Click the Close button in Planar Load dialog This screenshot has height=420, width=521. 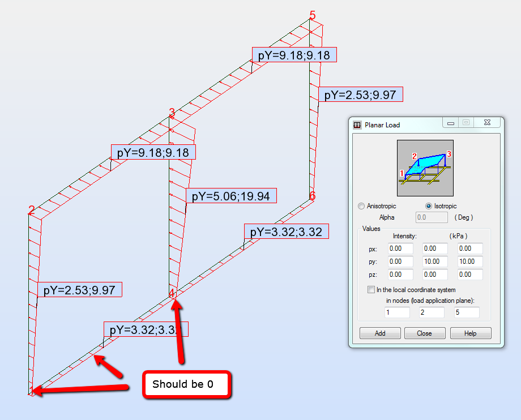click(425, 333)
